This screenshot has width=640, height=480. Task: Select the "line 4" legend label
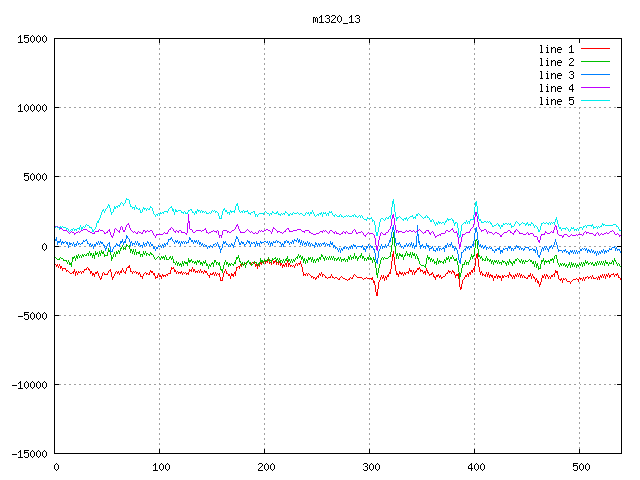coord(557,88)
